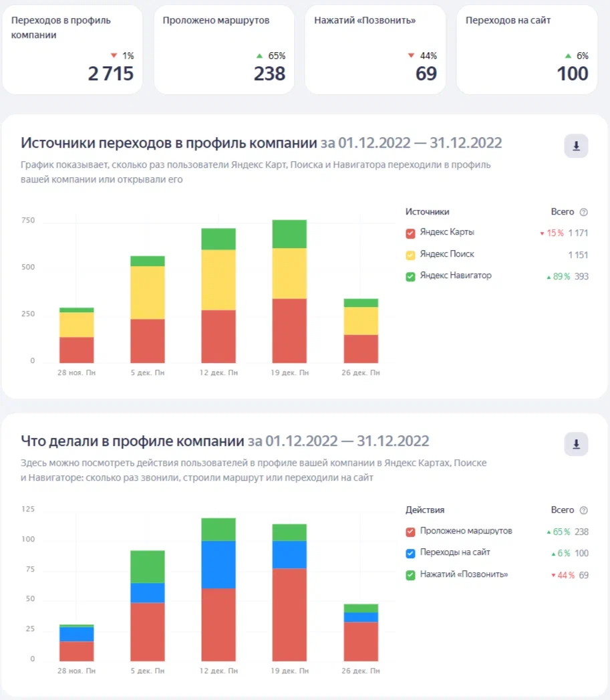Uncheck Проложено маршрутов action checkbox
The height and width of the screenshot is (700, 610).
point(411,532)
